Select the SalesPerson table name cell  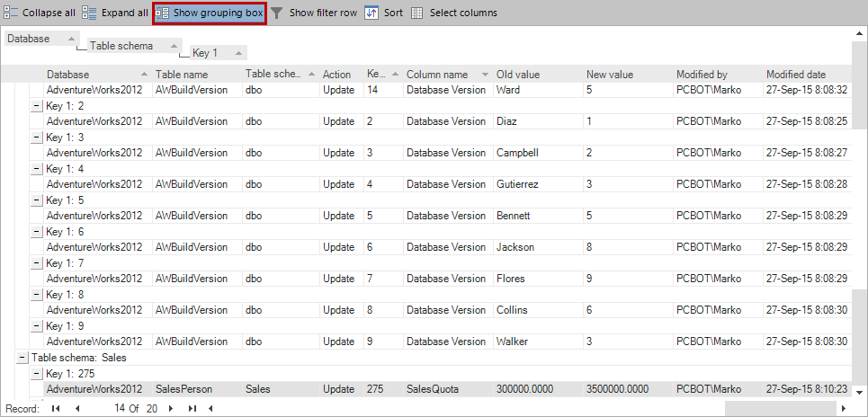coord(197,389)
